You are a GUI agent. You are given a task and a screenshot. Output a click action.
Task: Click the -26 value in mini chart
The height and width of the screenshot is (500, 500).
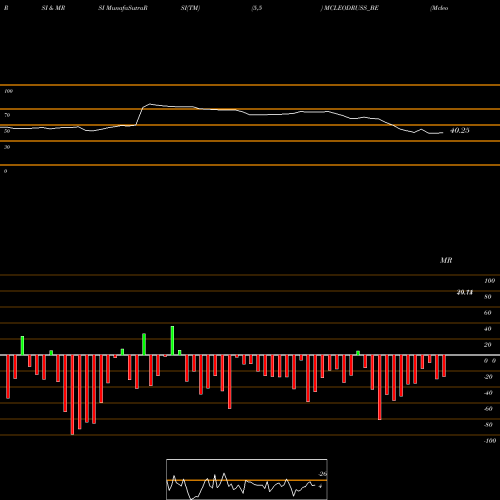(322, 474)
